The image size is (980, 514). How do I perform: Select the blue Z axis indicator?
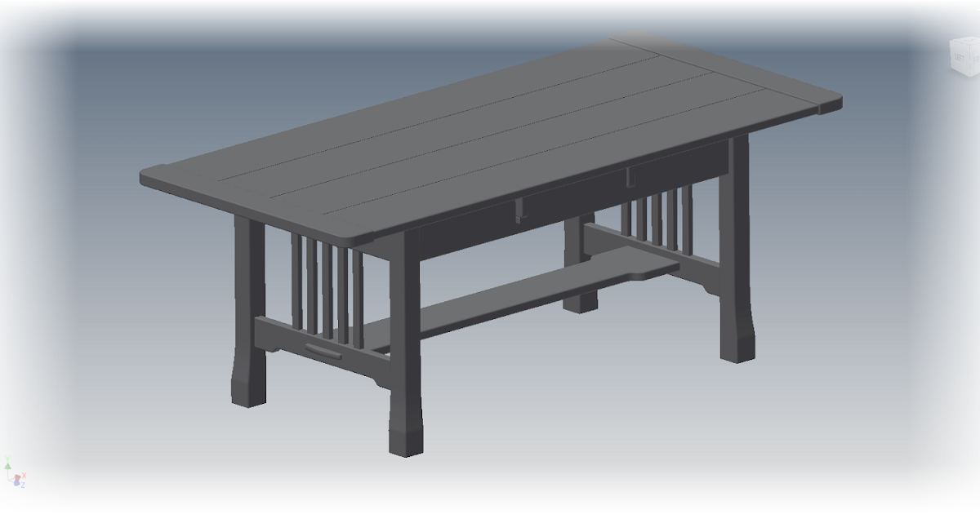[16, 484]
